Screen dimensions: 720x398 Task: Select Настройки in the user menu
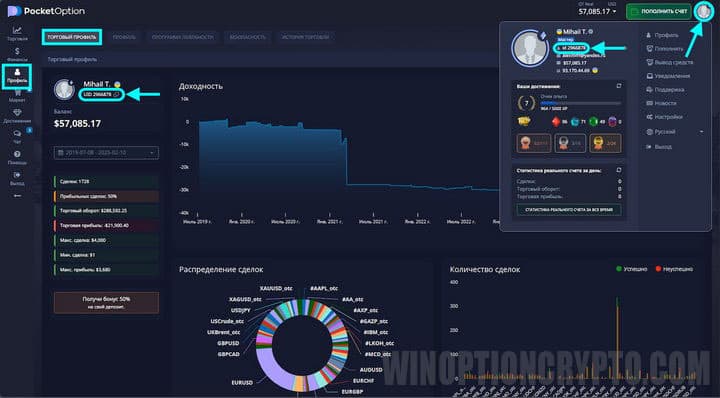coord(664,117)
